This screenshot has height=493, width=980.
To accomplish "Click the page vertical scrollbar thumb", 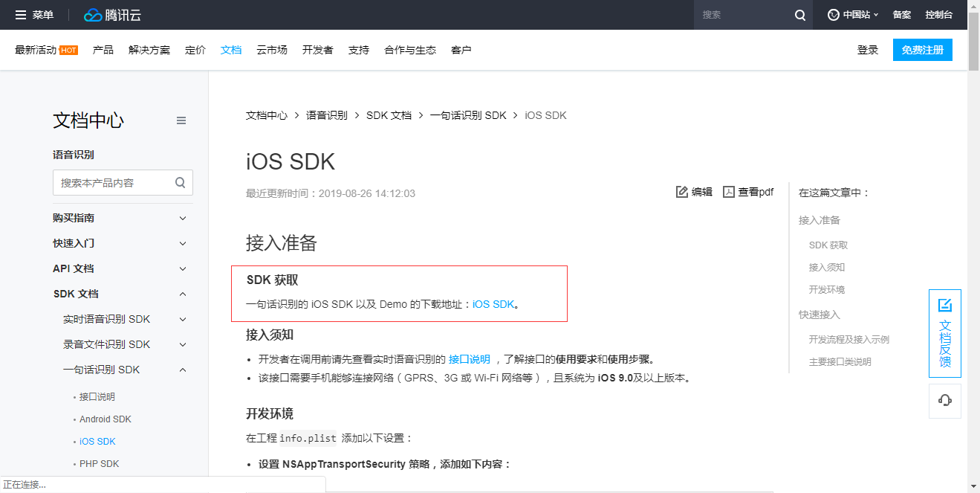I will coord(973,42).
